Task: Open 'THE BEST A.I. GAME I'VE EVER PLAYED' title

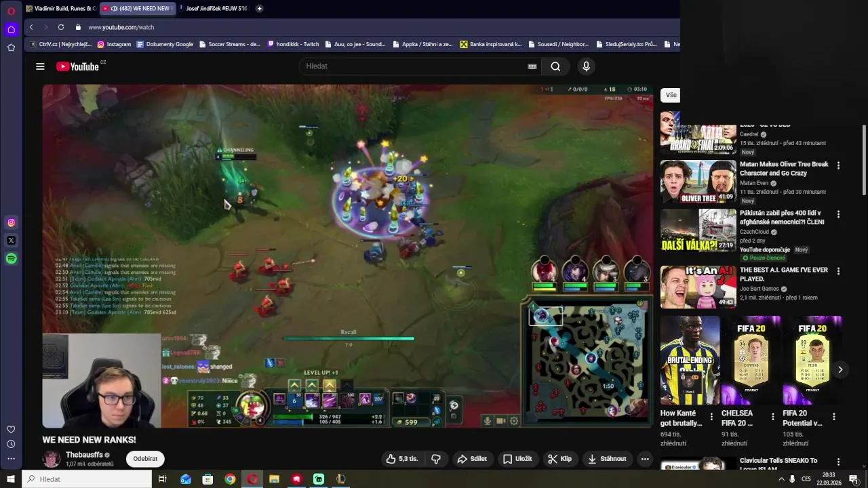Action: pos(784,274)
